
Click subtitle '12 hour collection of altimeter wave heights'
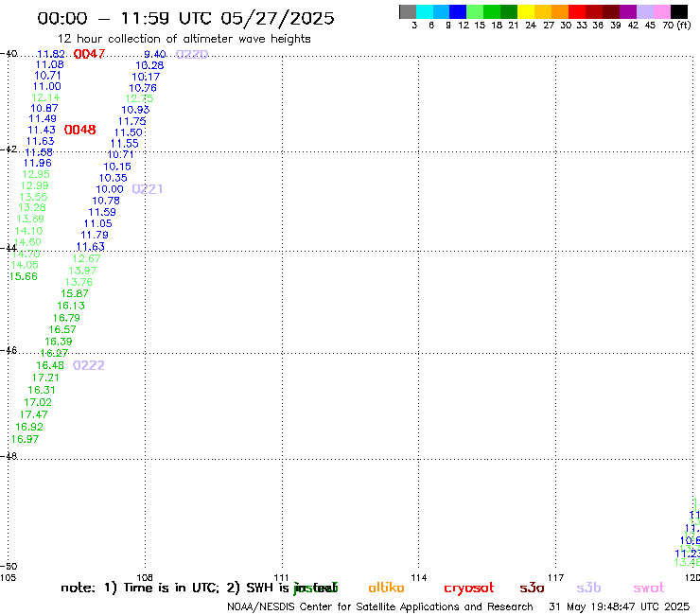click(184, 39)
